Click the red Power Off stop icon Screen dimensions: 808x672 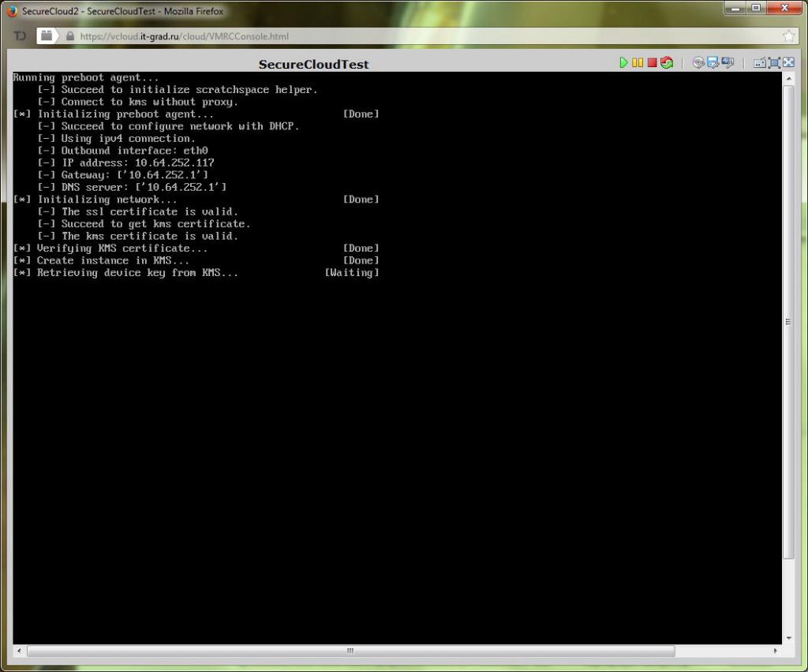coord(652,63)
